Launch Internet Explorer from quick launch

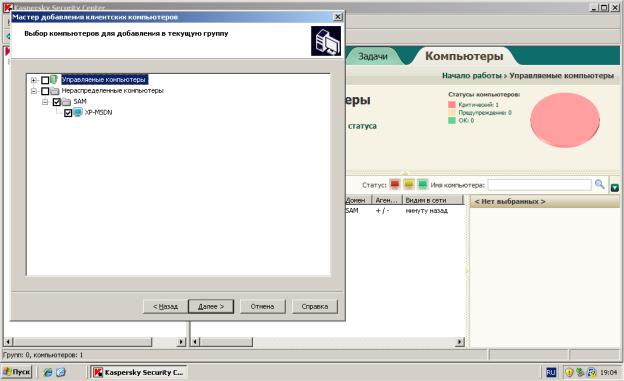tap(48, 372)
